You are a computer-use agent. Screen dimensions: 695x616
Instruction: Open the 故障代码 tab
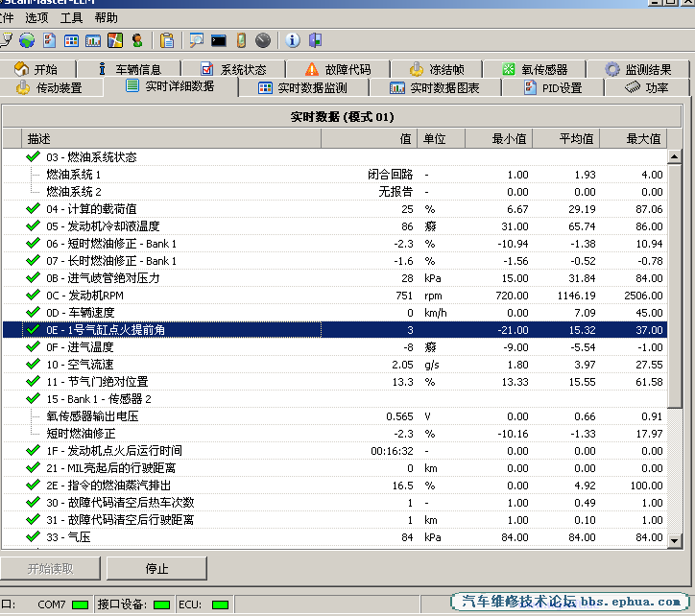(338, 70)
